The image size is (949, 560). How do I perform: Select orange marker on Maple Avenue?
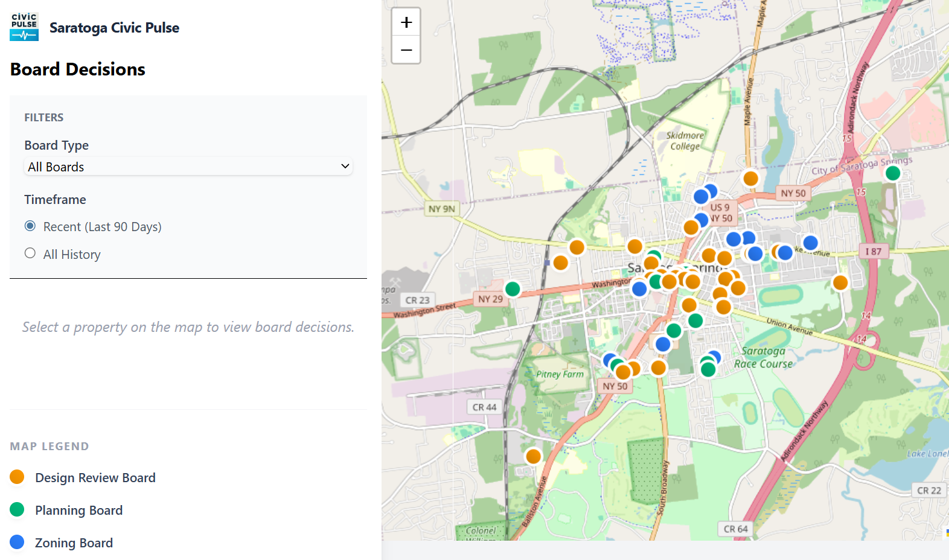750,179
